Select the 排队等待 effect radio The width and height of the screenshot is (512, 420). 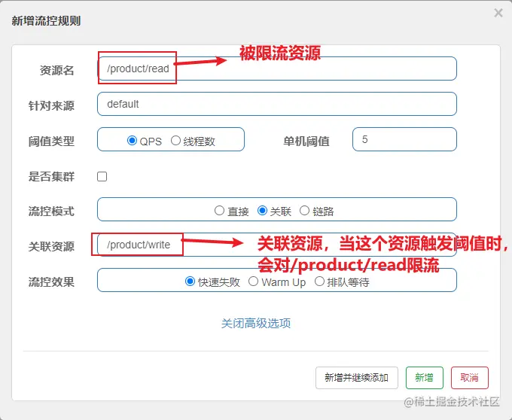(319, 281)
